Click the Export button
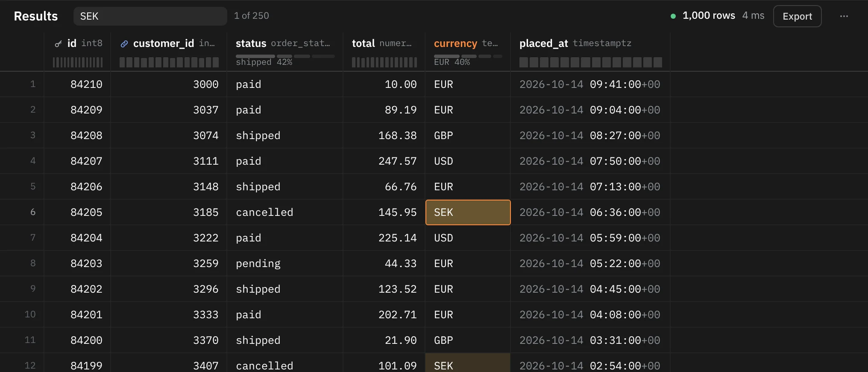This screenshot has width=868, height=372. coord(797,16)
